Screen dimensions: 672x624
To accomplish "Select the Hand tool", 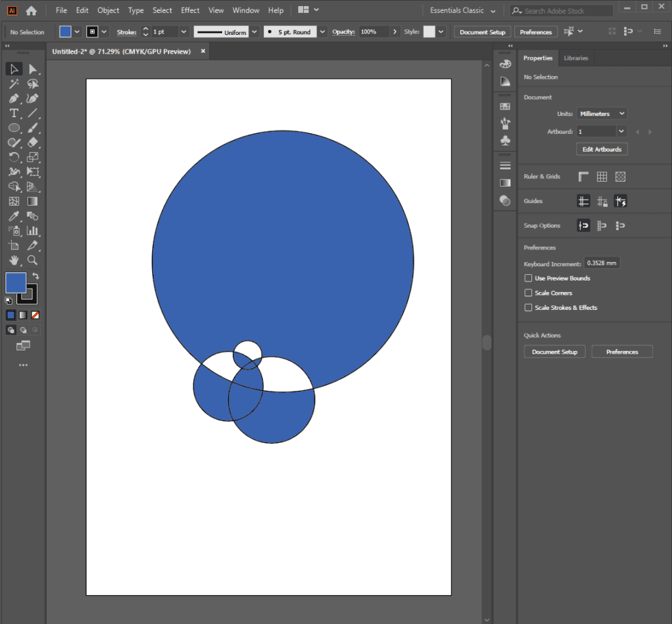I will (14, 260).
